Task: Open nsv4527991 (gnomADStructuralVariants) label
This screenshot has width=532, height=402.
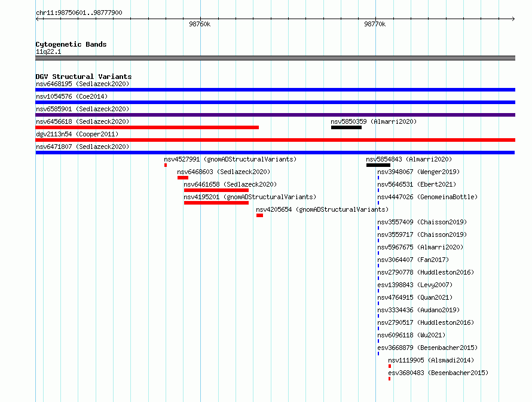Action: pyautogui.click(x=230, y=159)
